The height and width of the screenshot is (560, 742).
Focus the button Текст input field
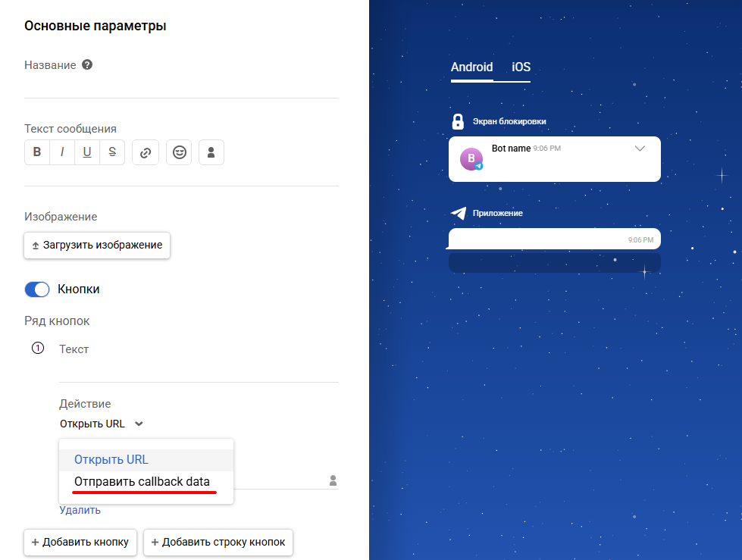pos(199,371)
